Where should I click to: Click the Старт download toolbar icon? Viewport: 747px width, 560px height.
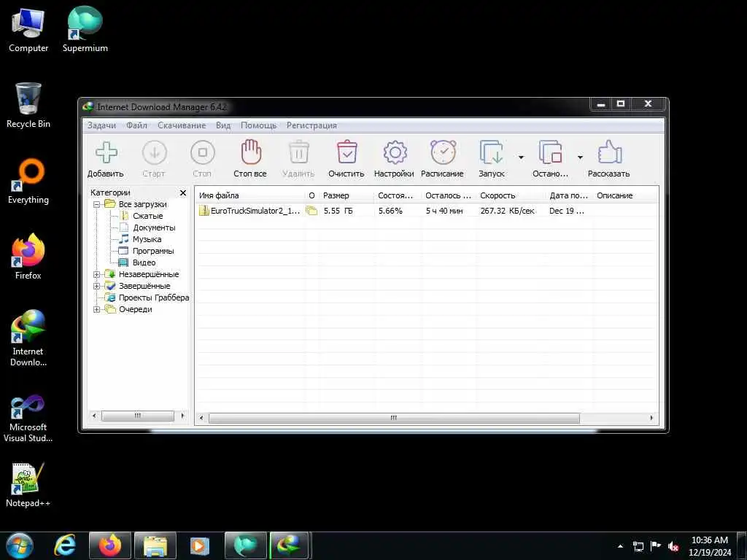(x=155, y=153)
